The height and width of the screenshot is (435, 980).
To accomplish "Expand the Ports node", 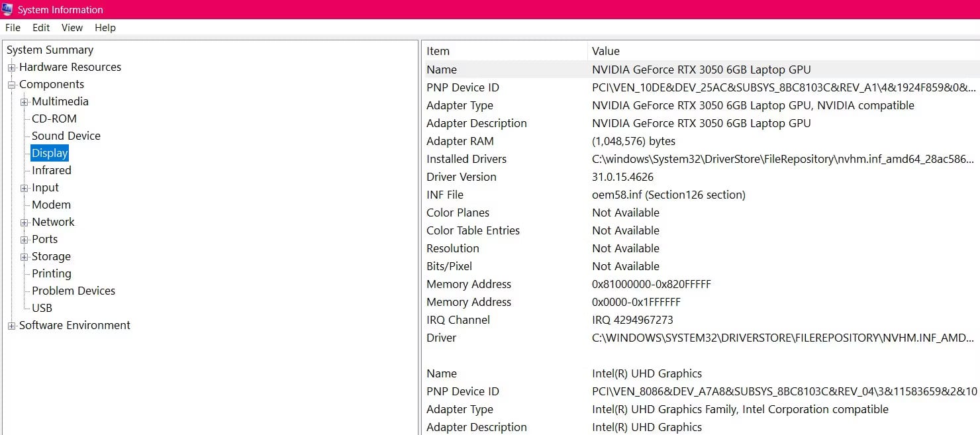I will click(24, 240).
